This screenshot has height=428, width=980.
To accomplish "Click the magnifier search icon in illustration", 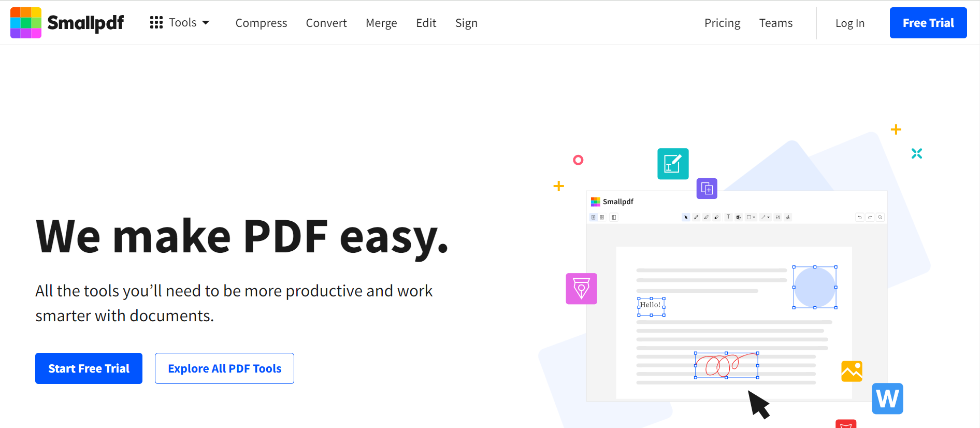I will point(880,218).
